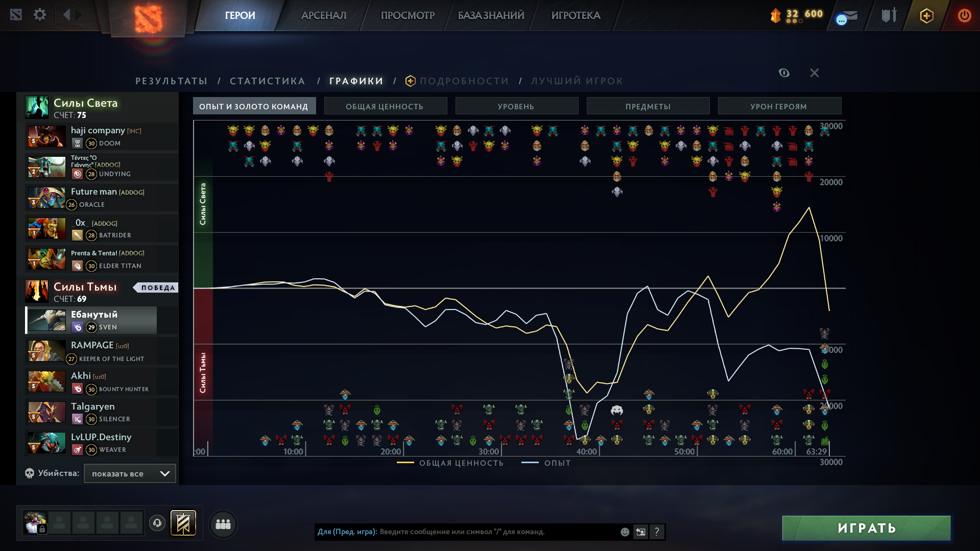Select the Batrider hero portrait
This screenshot has width=980, height=551.
(x=46, y=228)
